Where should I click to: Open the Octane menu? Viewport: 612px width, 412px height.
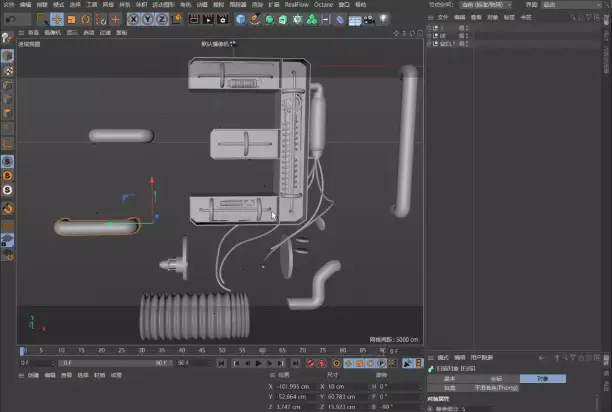pyautogui.click(x=323, y=5)
